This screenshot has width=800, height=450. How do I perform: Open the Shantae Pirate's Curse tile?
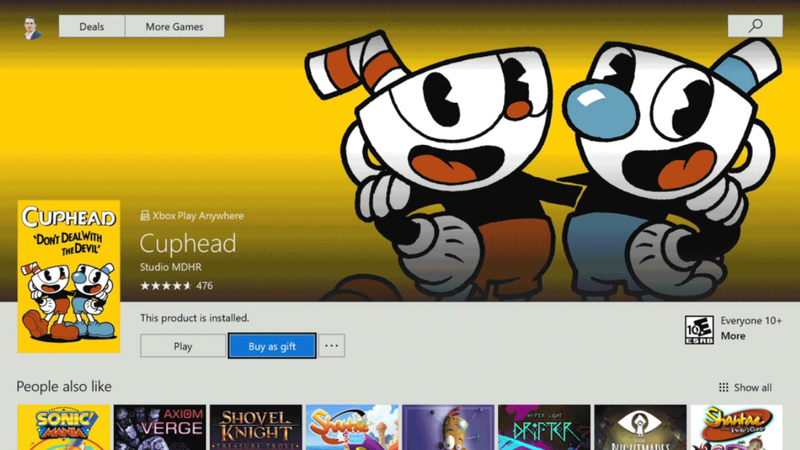click(x=736, y=428)
